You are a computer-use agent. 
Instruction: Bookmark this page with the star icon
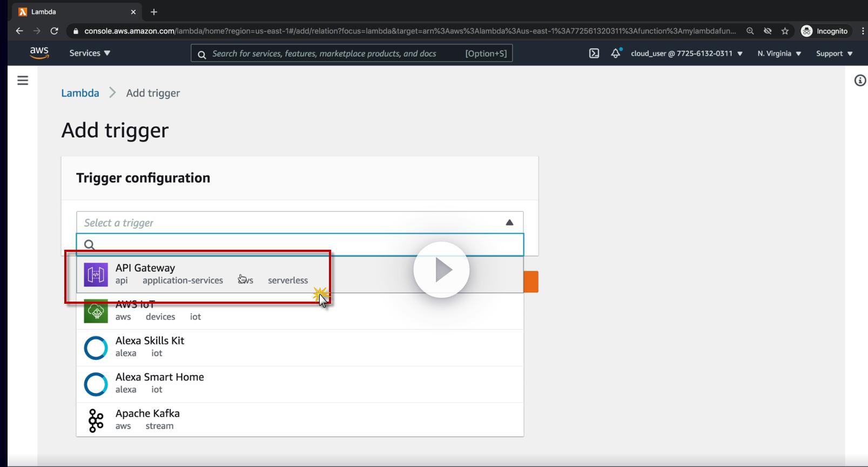[785, 31]
